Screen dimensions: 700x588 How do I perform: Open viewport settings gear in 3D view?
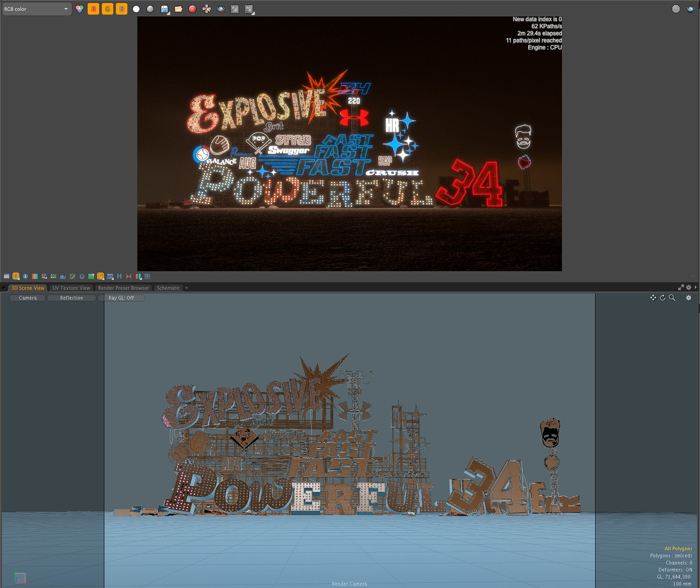688,298
